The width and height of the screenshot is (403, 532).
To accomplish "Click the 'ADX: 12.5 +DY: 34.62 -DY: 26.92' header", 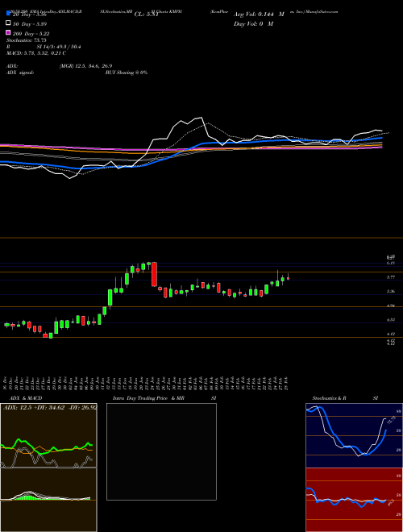I will pos(49,407).
